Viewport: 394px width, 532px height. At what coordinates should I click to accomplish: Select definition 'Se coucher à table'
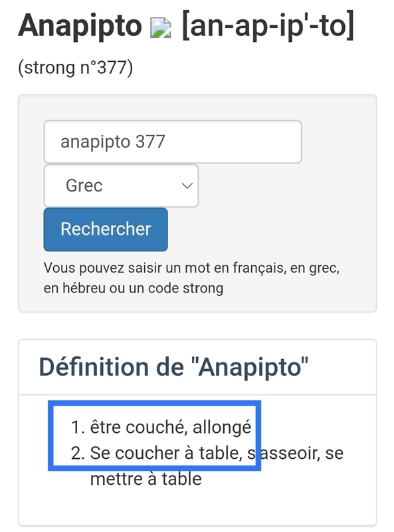pos(166,453)
